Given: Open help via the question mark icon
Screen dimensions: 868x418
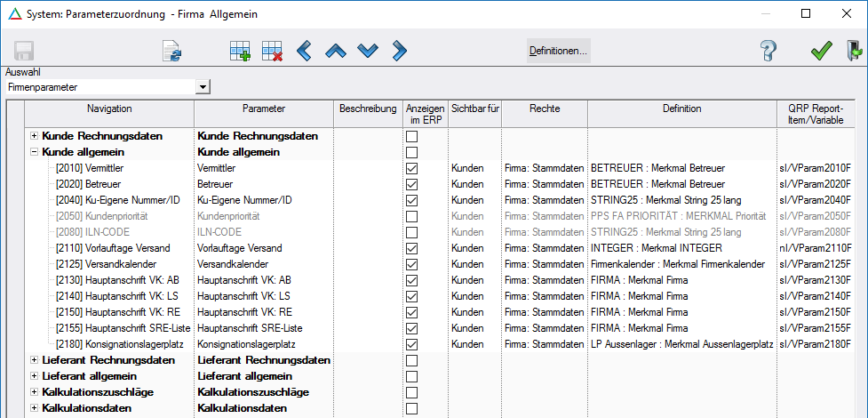Looking at the screenshot, I should (x=769, y=52).
